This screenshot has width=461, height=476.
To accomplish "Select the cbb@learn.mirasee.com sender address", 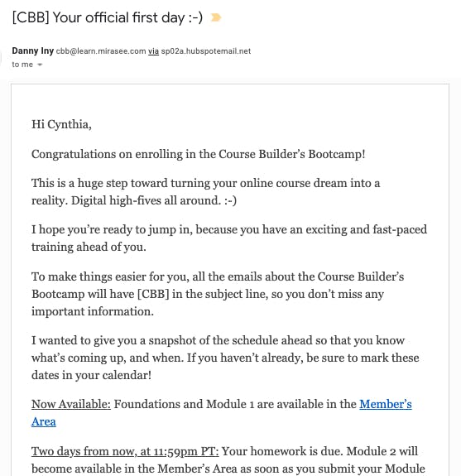I will tap(101, 51).
